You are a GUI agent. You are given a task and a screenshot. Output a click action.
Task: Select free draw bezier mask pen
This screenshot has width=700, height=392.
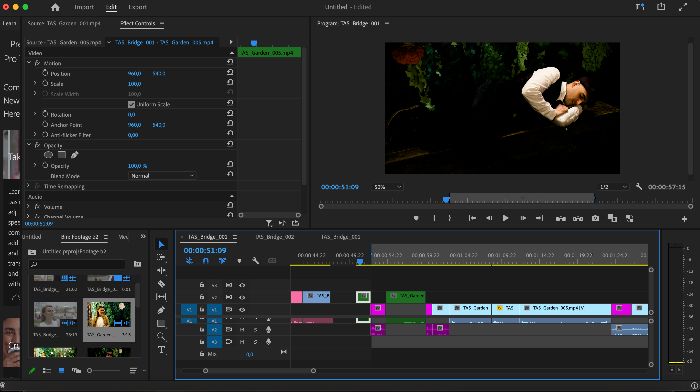click(75, 154)
